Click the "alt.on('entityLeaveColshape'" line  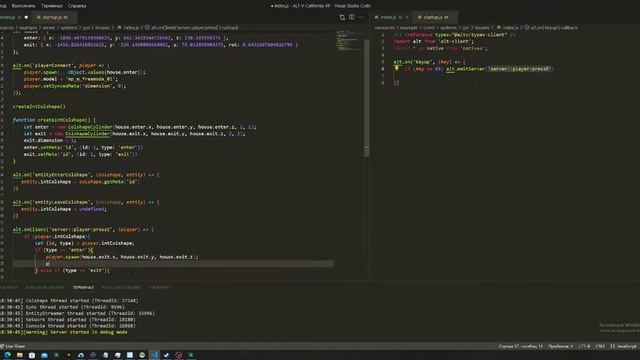click(86, 202)
